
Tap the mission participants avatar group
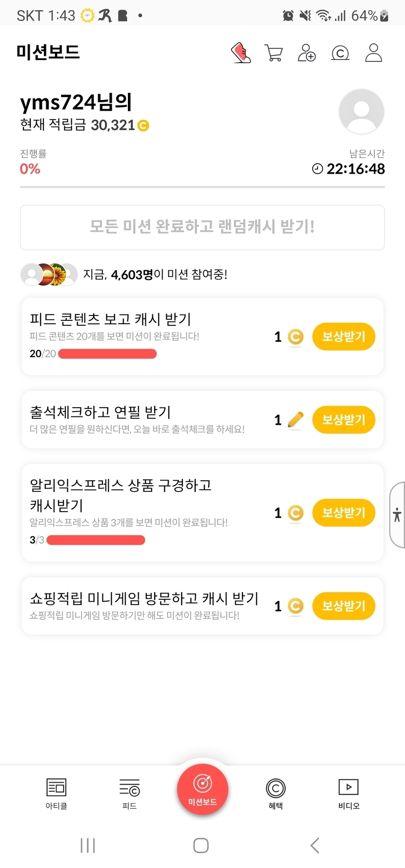pyautogui.click(x=49, y=275)
